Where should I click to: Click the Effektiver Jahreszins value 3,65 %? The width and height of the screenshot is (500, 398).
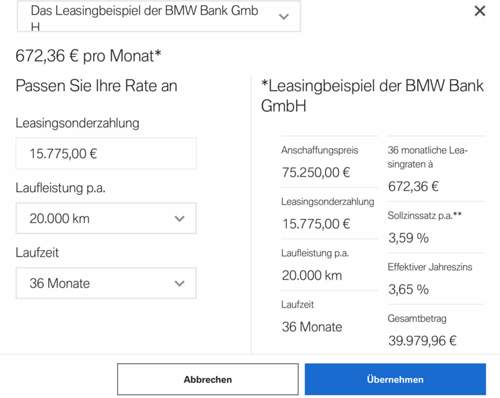408,289
